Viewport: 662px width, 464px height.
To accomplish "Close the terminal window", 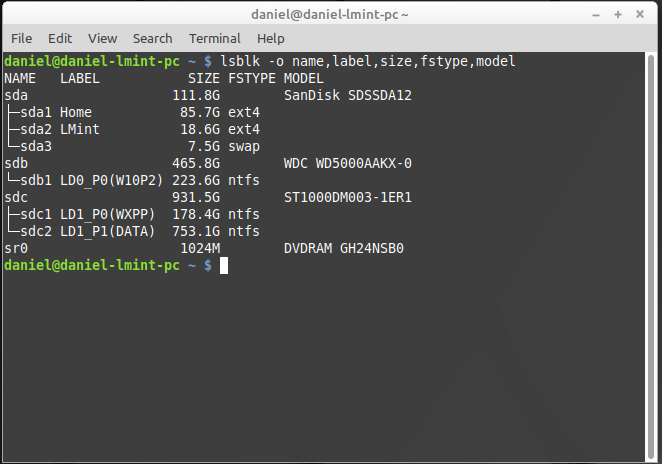I will pyautogui.click(x=640, y=15).
